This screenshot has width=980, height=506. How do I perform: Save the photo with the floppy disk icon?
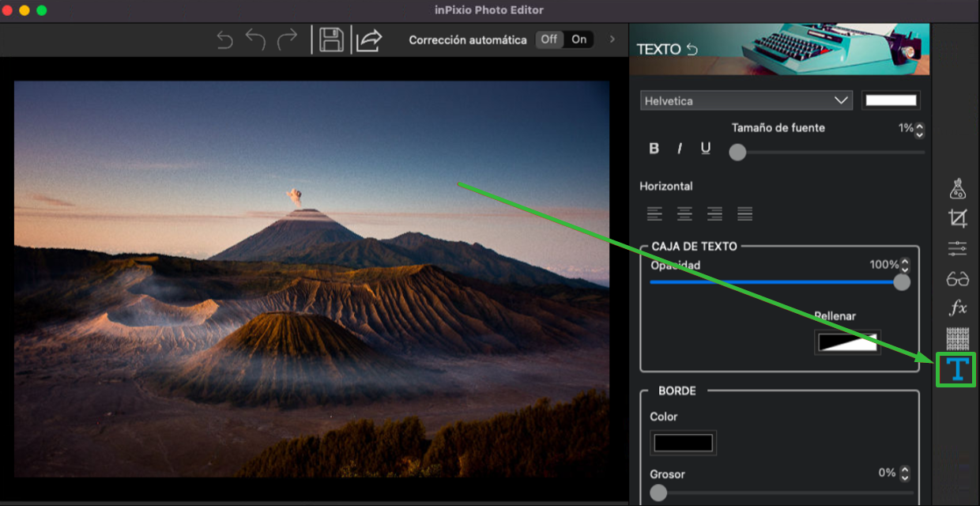(x=331, y=40)
